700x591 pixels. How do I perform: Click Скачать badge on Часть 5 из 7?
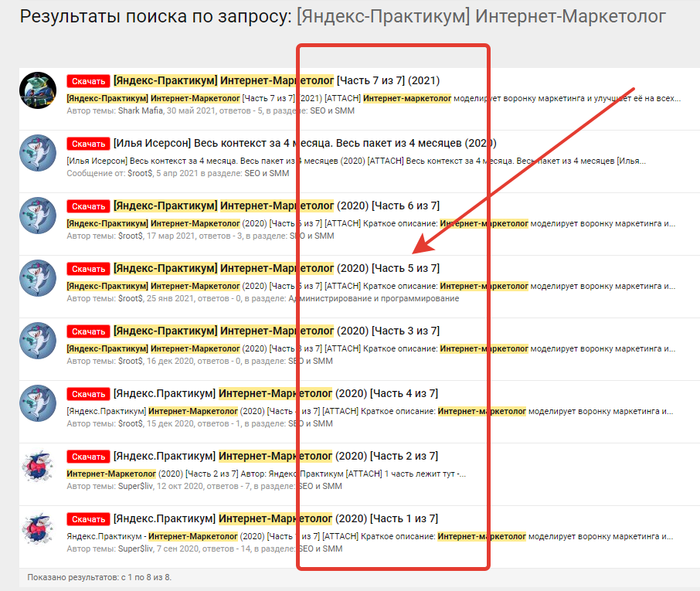coord(88,269)
